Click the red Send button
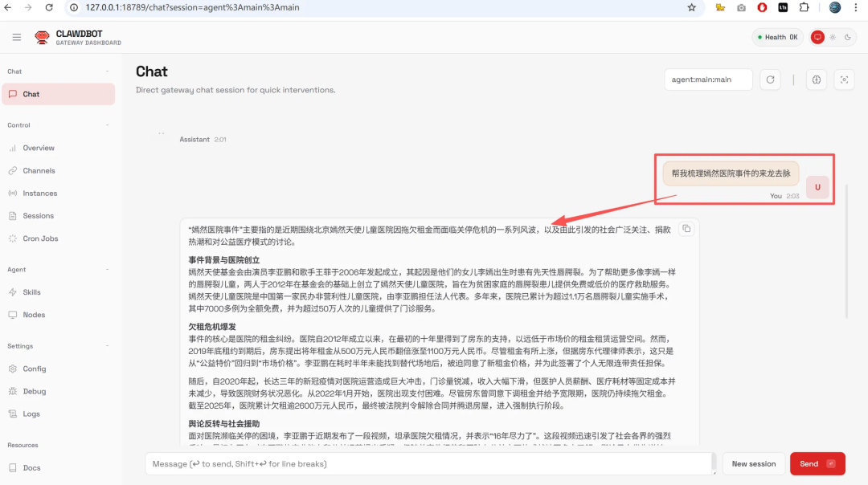Viewport: 868px width, 485px height. 817,463
